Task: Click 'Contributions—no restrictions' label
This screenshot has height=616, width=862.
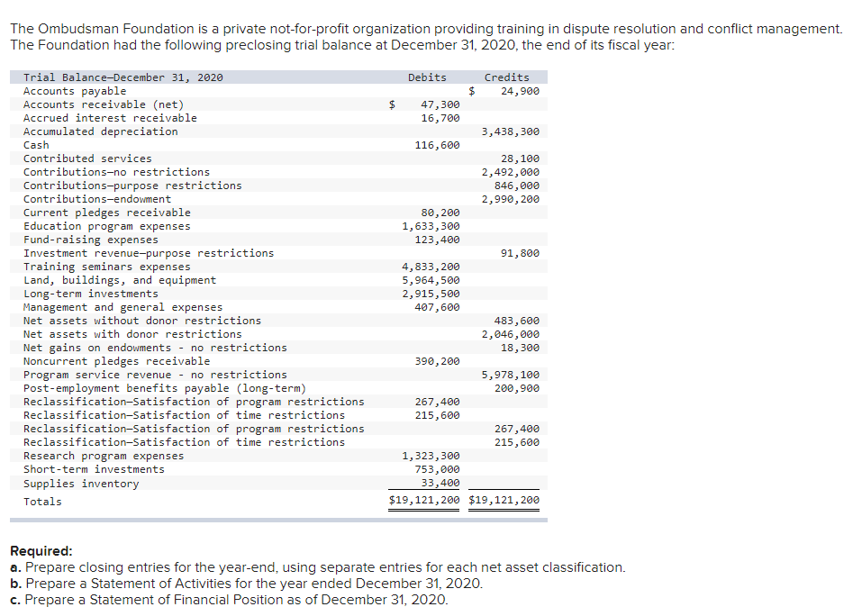Action: click(116, 172)
